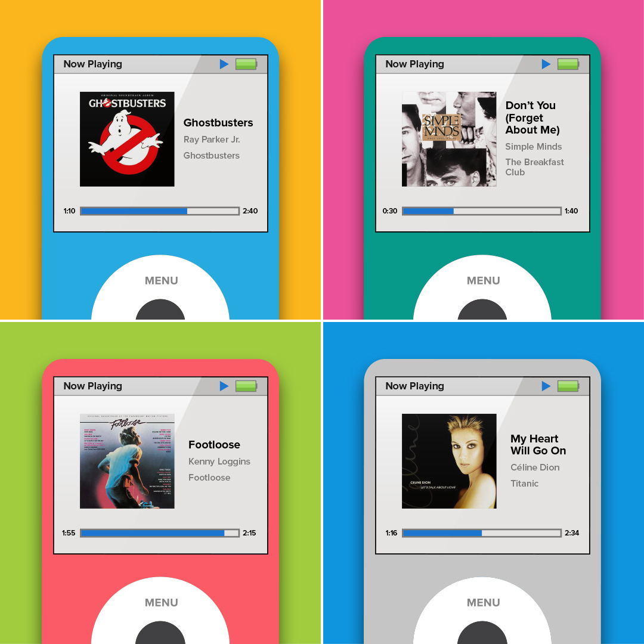Click center select button on red iPod
This screenshot has width=644, height=644.
(160, 633)
